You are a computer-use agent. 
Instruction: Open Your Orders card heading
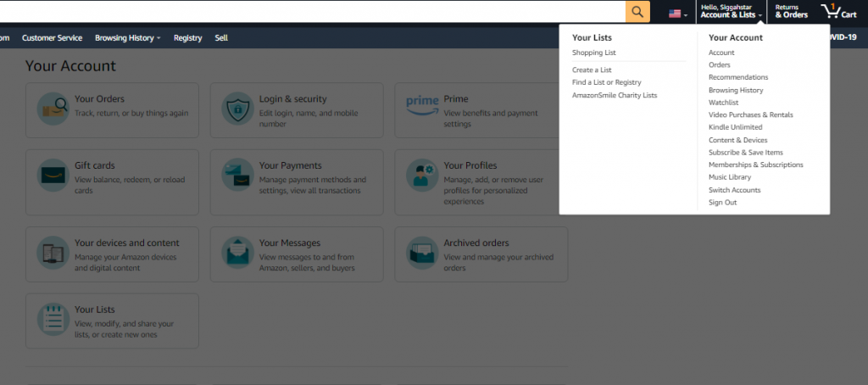pos(100,99)
